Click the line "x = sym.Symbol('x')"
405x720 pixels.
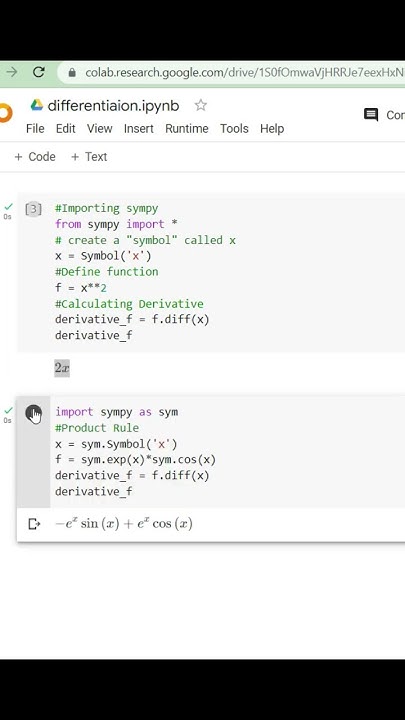click(x=116, y=444)
